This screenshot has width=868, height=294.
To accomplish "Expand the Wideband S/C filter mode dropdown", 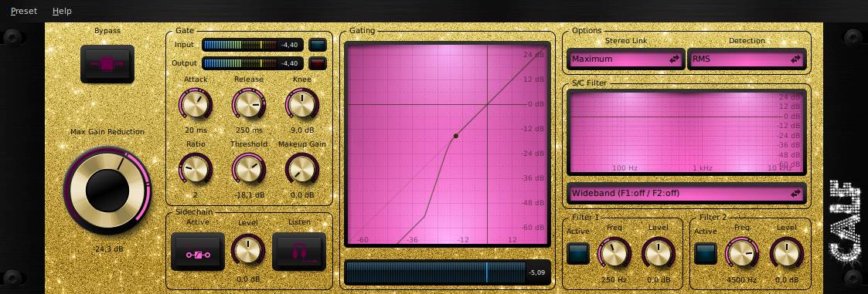I will click(686, 194).
